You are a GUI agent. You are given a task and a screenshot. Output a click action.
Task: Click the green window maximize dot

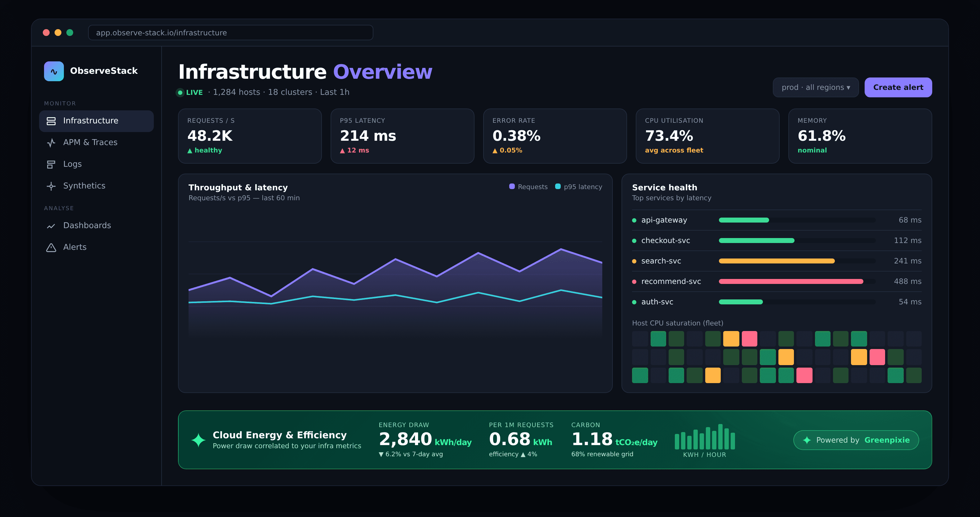point(70,33)
